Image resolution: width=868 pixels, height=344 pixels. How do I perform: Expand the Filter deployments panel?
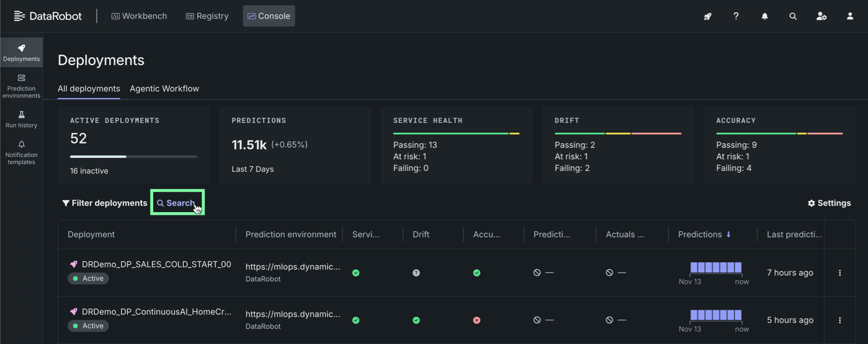pyautogui.click(x=104, y=203)
